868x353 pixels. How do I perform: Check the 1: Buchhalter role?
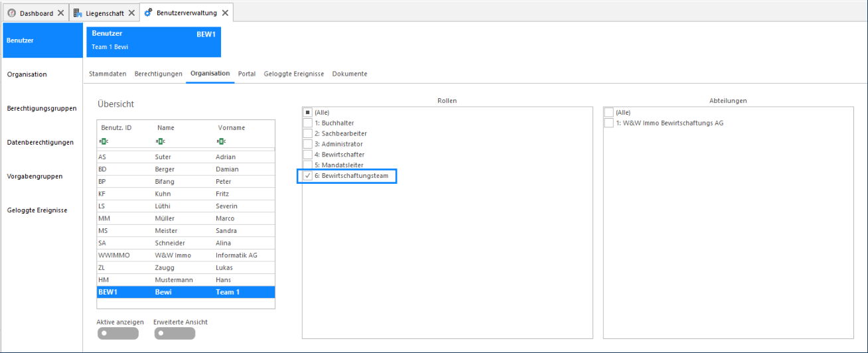[x=307, y=123]
